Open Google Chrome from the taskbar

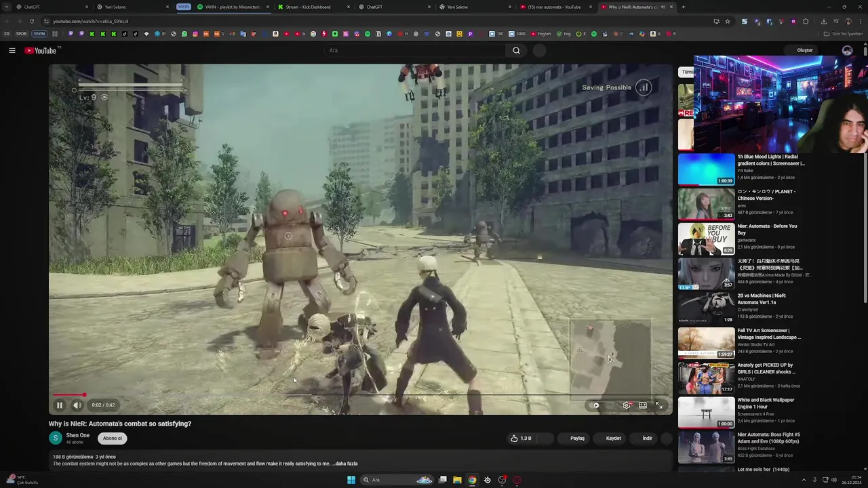(x=472, y=480)
